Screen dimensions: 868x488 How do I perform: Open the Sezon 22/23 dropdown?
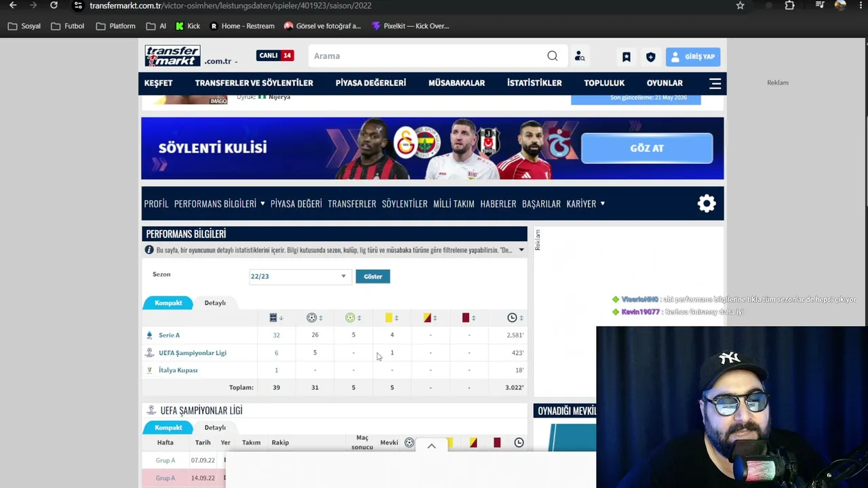[x=299, y=277]
